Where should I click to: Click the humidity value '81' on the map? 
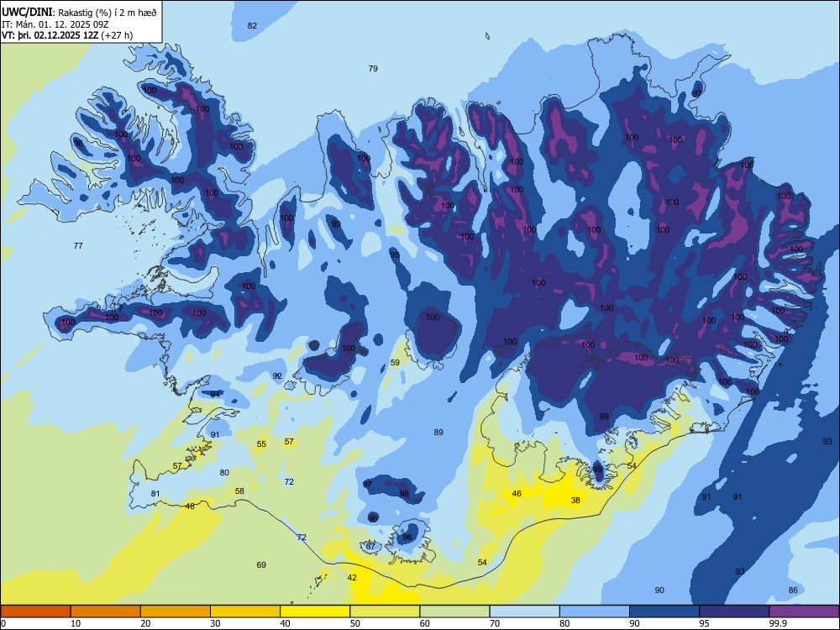155,494
